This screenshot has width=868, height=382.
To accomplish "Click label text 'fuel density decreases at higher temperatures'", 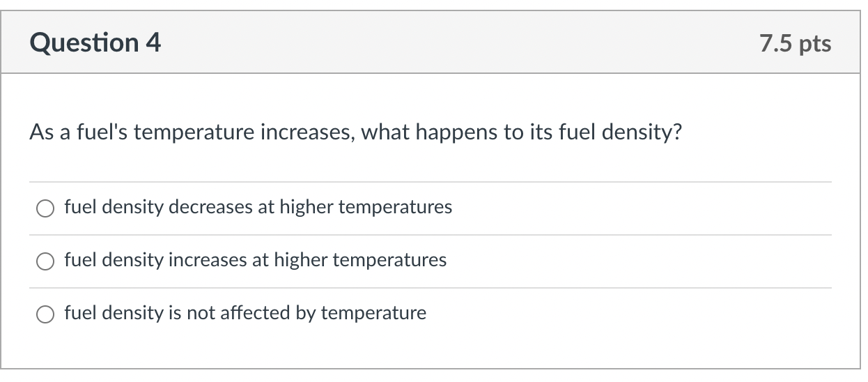I will 258,207.
